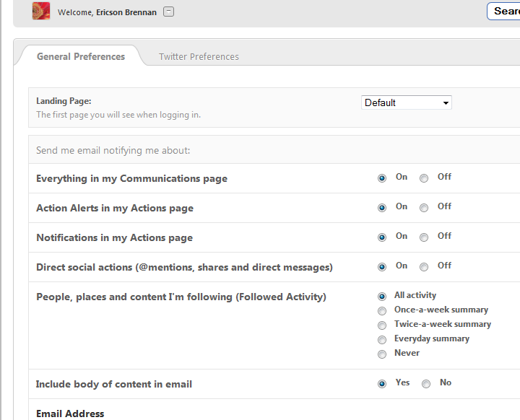Click the Search button

click(x=504, y=12)
